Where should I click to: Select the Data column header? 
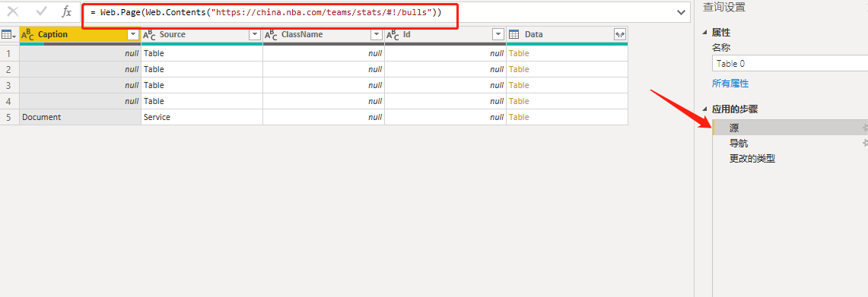point(568,35)
